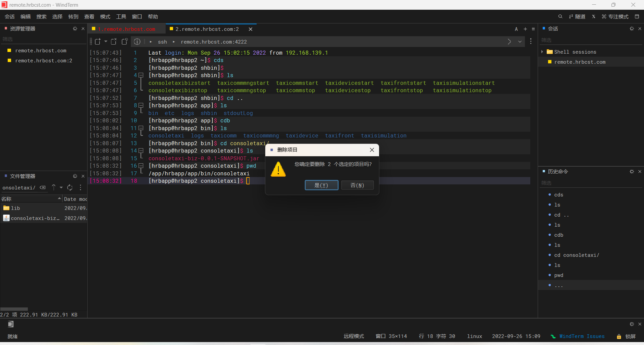Click the new session icon in terminal toolbar
This screenshot has width=644, height=345.
[98, 42]
